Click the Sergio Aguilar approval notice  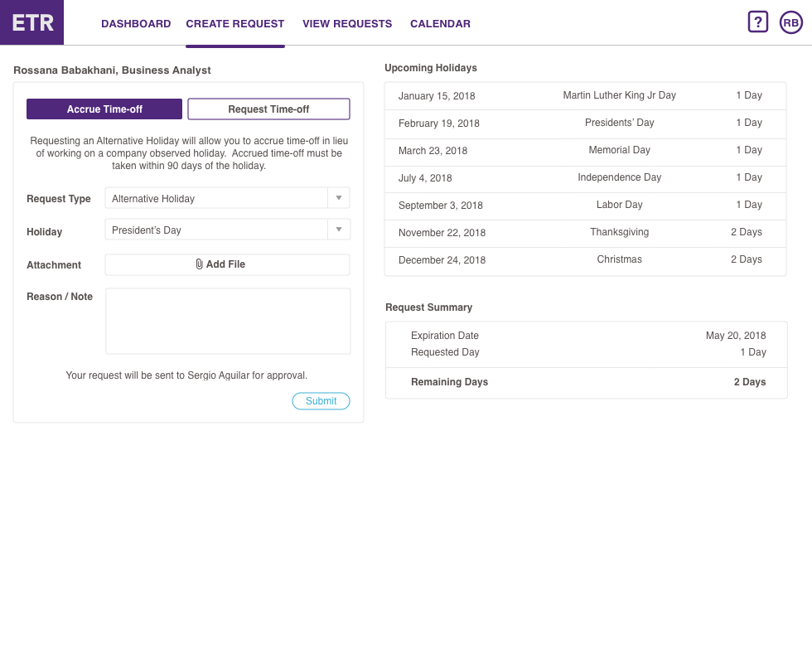(186, 375)
